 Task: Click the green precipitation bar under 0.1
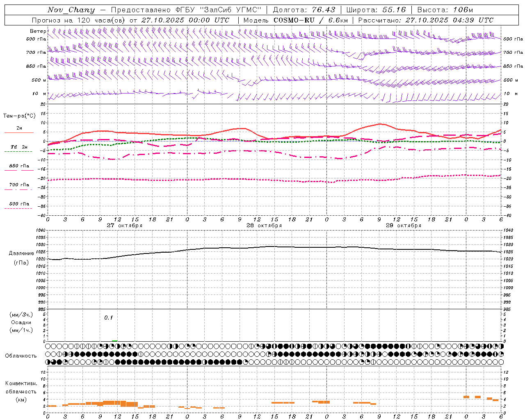pyautogui.click(x=115, y=340)
